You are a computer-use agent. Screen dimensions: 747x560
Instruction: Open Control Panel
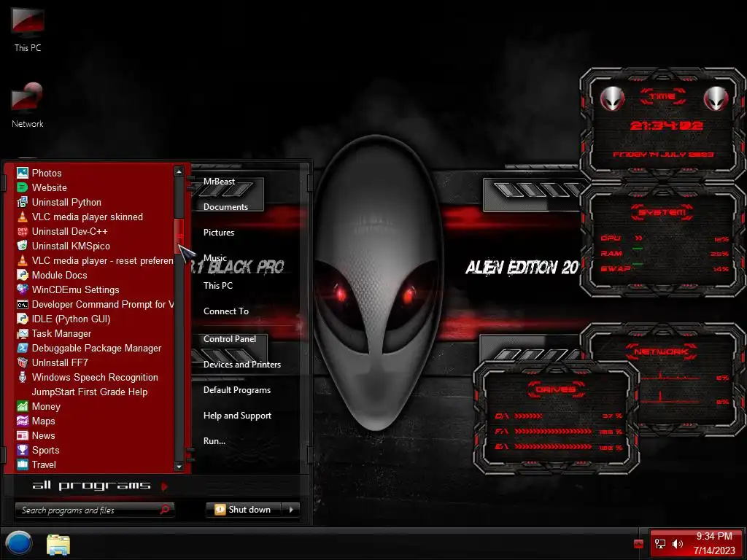tap(230, 339)
